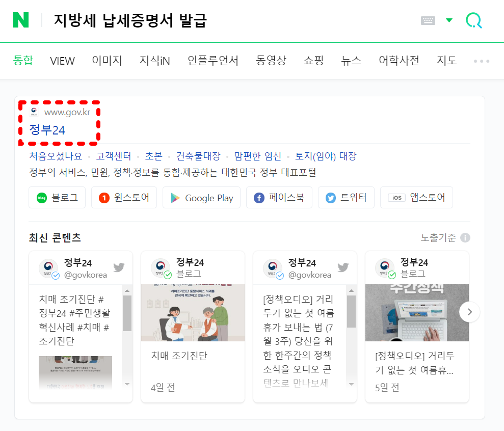Click the 노출기준 text label
This screenshot has height=431, width=504.
[438, 237]
